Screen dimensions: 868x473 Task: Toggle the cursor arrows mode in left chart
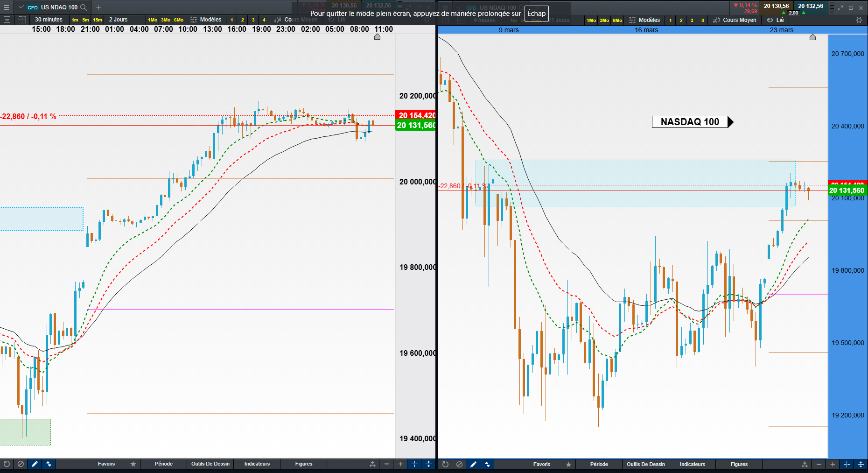(x=49, y=464)
